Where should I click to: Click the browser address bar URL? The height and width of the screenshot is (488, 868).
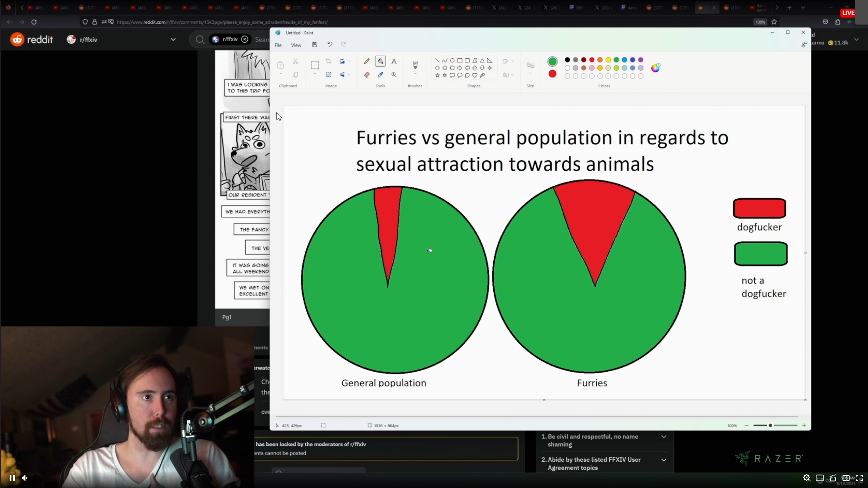[222, 22]
